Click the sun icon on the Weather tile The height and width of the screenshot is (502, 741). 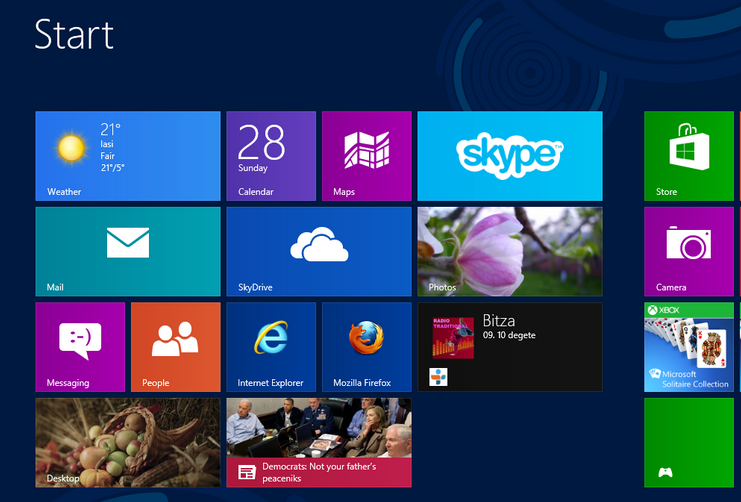click(71, 148)
